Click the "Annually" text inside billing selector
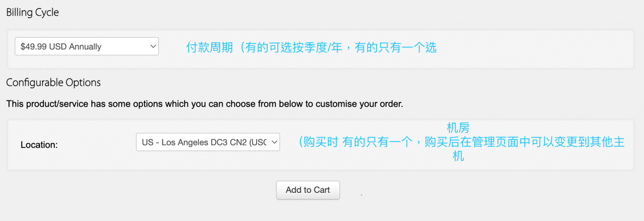 point(85,47)
